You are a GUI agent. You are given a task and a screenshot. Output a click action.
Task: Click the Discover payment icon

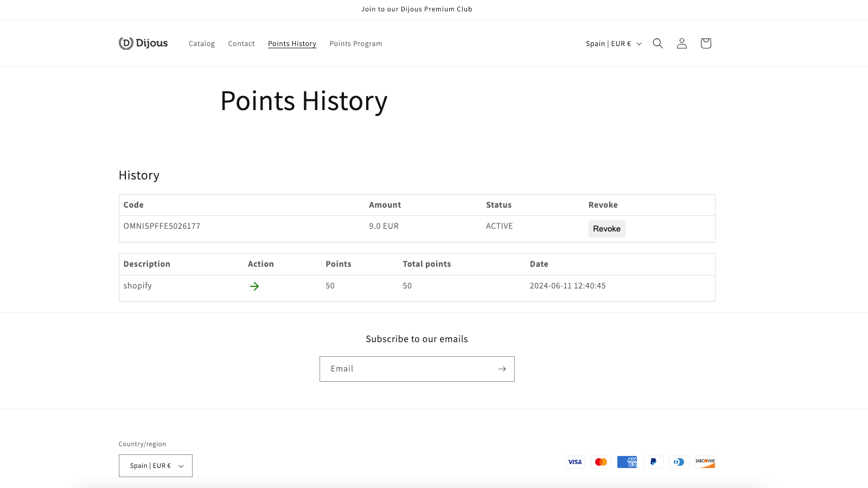point(705,462)
